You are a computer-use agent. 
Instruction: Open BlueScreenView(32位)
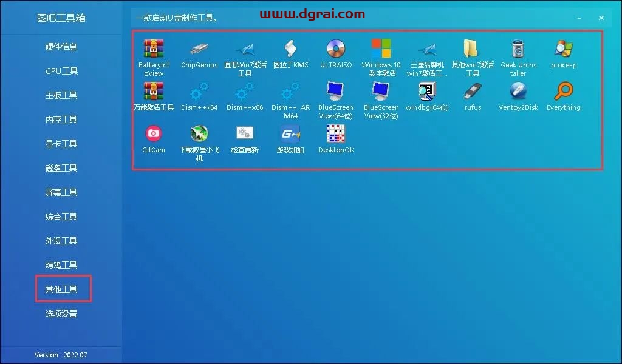pos(381,100)
